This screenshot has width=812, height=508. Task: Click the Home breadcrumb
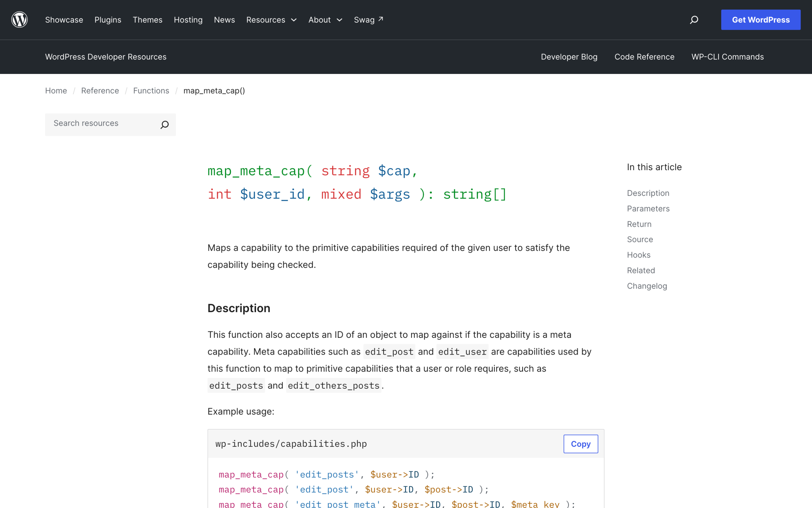(x=56, y=91)
